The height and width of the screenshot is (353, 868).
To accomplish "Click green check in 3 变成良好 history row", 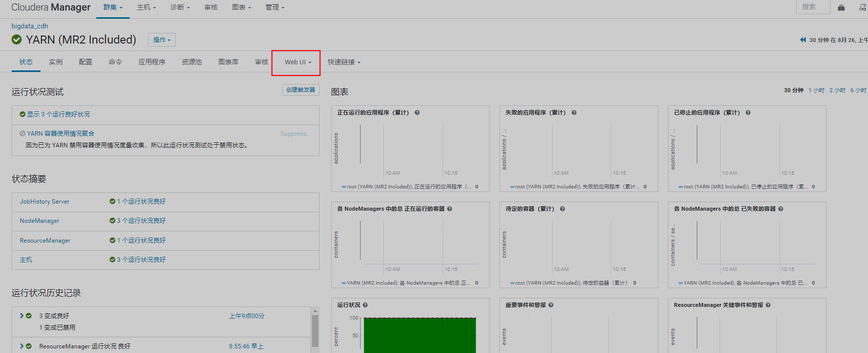I will click(x=29, y=316).
